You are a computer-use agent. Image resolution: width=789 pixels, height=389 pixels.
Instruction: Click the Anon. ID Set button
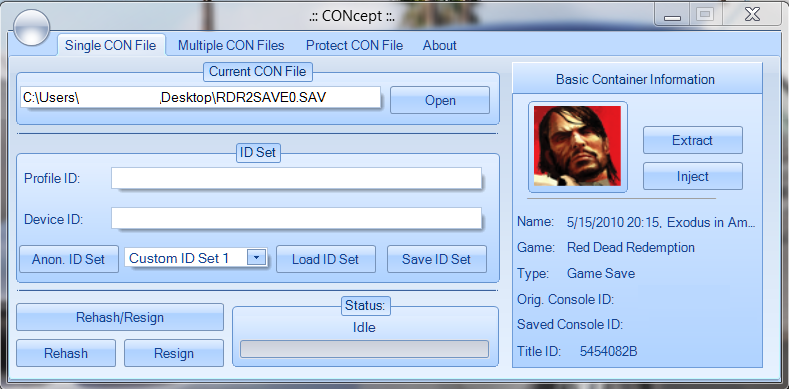coord(69,259)
